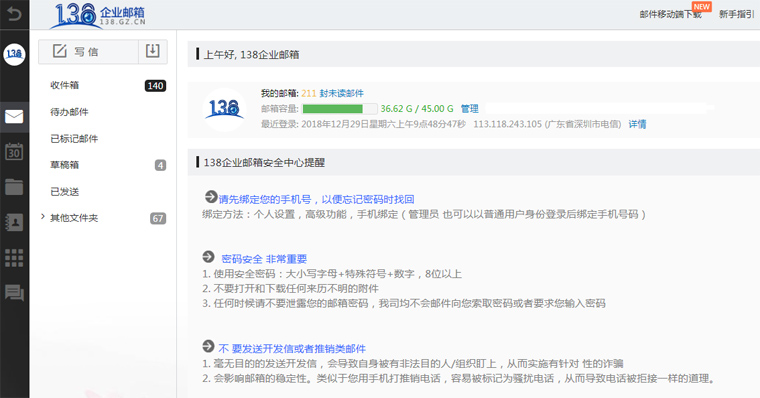Click the 67 badge on other folders
The height and width of the screenshot is (398, 760).
(158, 219)
